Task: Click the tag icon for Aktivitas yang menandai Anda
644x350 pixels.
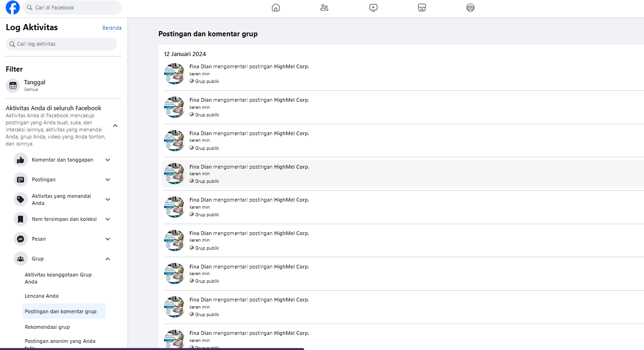Action: [x=21, y=200]
